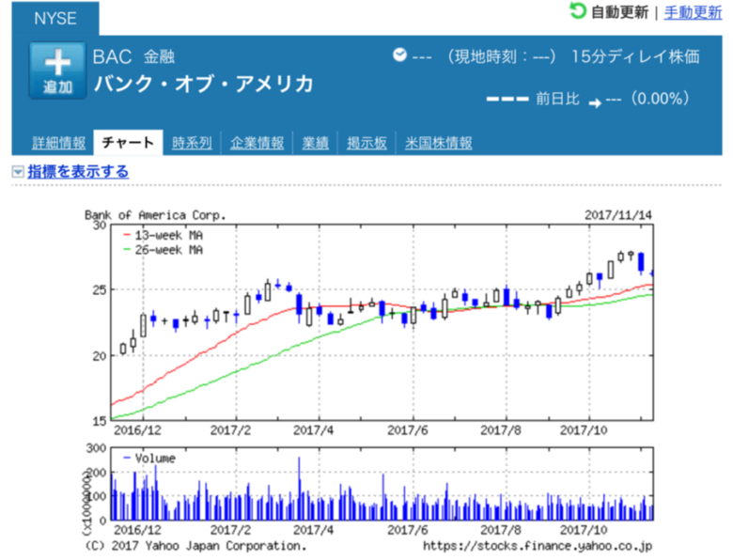
Task: Click the NYSE market tab
Action: 55,19
